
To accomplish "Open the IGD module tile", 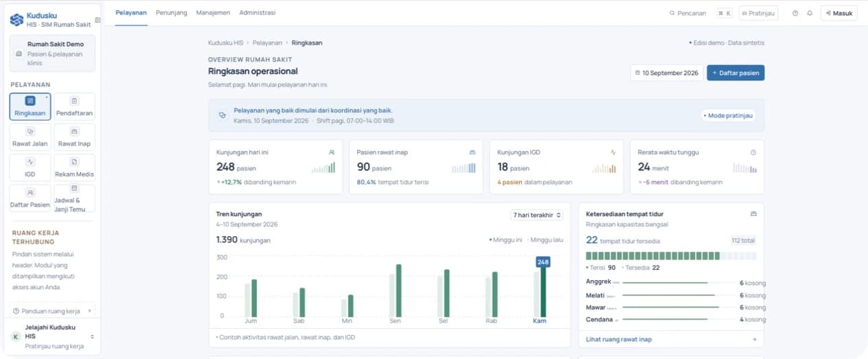I will point(30,167).
